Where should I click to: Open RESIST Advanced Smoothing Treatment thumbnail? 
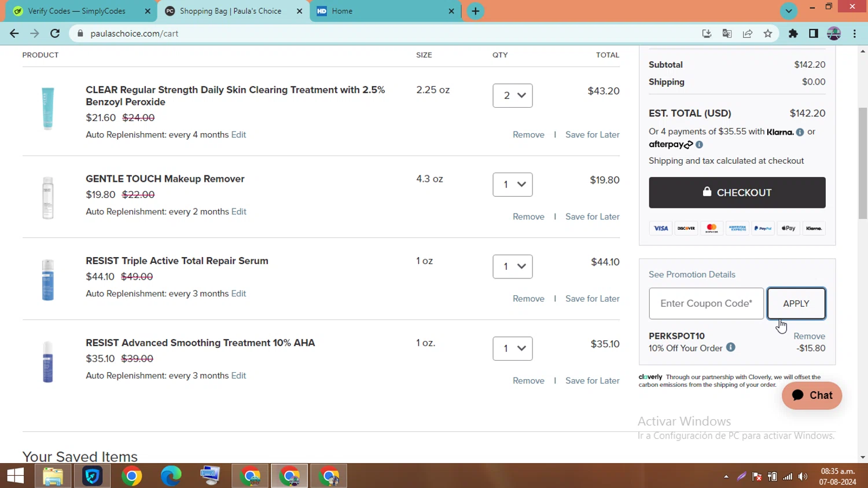48,362
